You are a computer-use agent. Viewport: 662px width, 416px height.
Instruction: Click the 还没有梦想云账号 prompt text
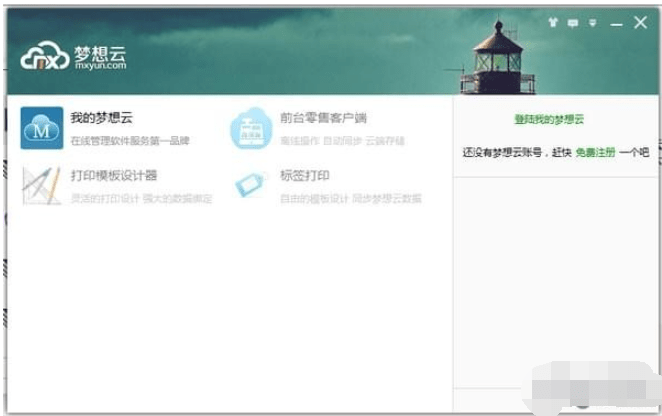coord(502,152)
